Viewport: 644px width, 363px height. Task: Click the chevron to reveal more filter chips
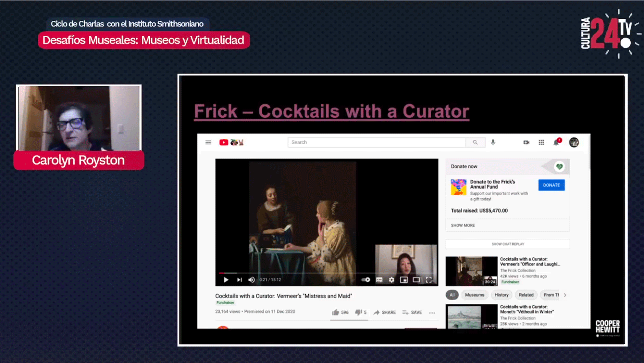[x=565, y=295]
